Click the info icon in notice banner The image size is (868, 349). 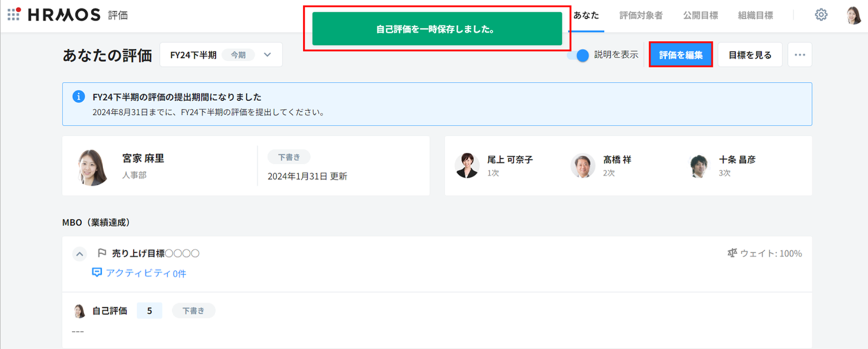(79, 96)
